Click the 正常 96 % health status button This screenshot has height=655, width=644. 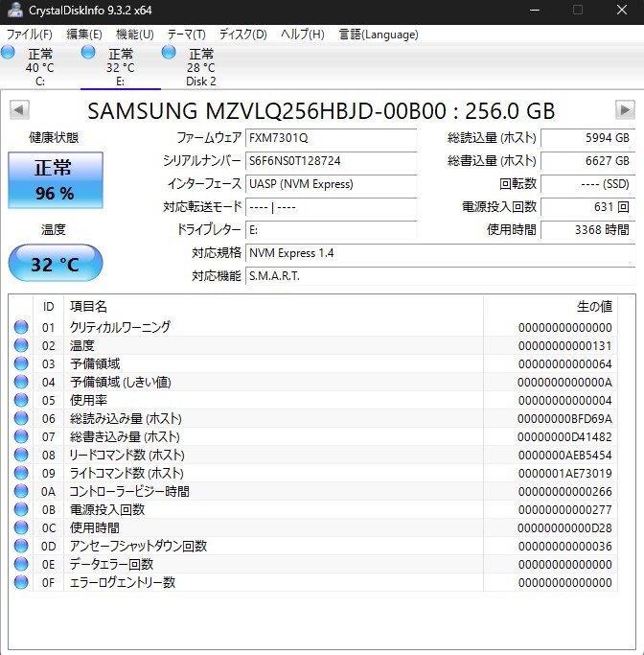[x=56, y=180]
